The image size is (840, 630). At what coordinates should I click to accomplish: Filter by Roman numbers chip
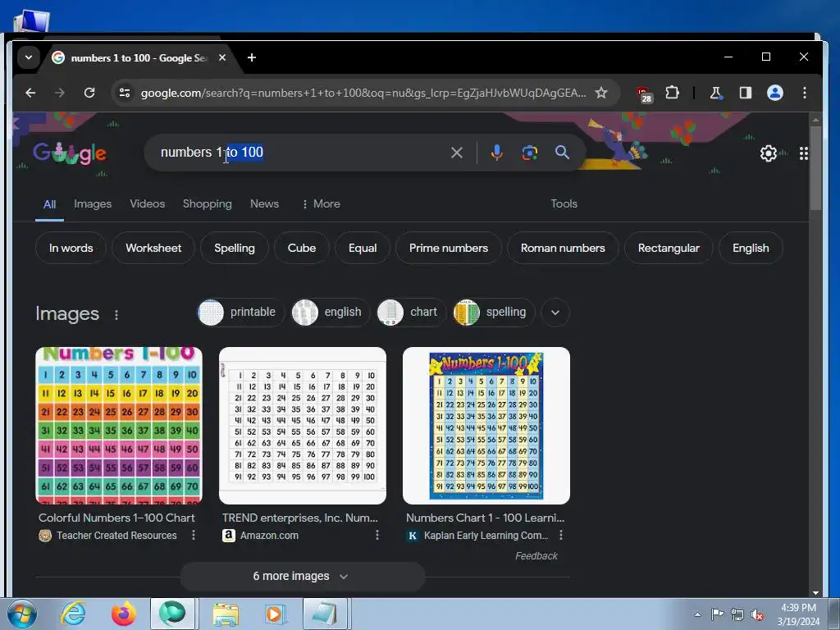click(563, 248)
